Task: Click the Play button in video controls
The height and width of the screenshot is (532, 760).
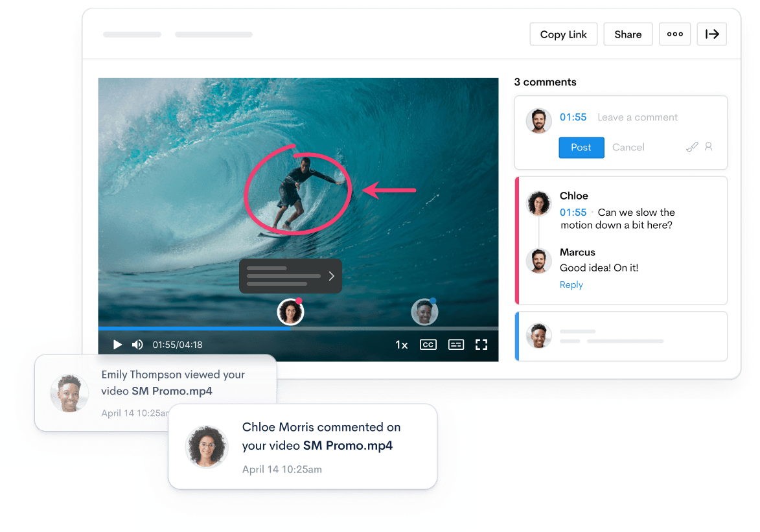Action: pos(117,345)
